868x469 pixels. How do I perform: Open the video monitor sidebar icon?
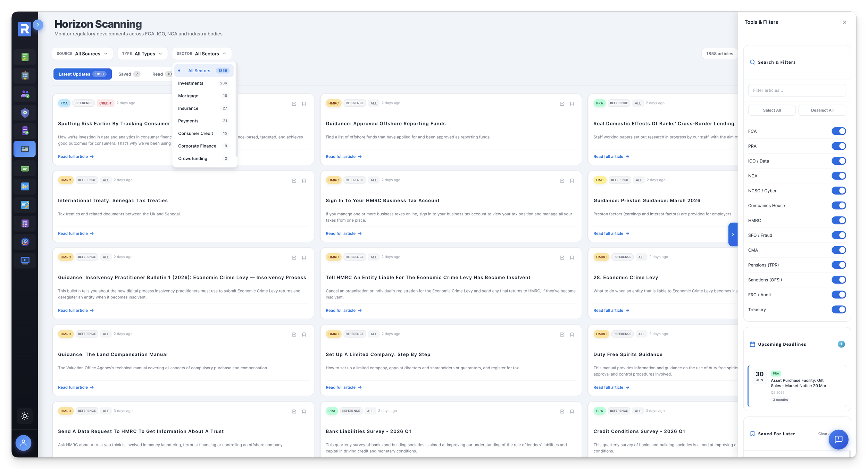click(x=25, y=260)
